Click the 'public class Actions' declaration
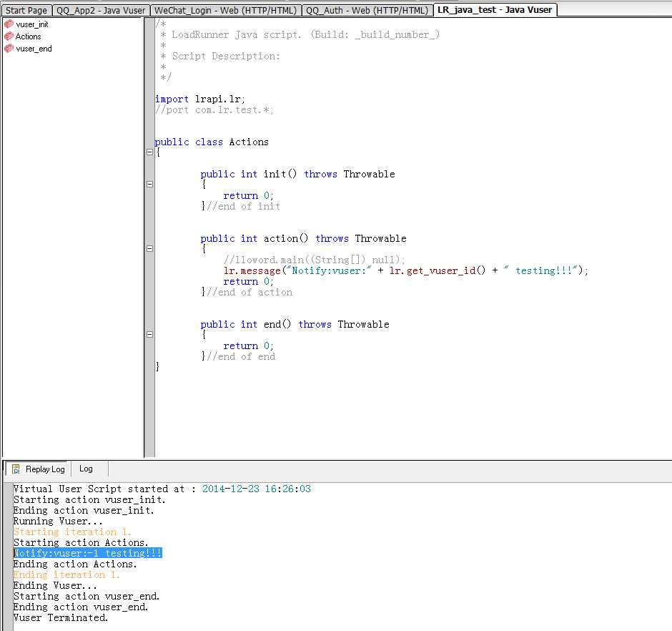 click(212, 142)
